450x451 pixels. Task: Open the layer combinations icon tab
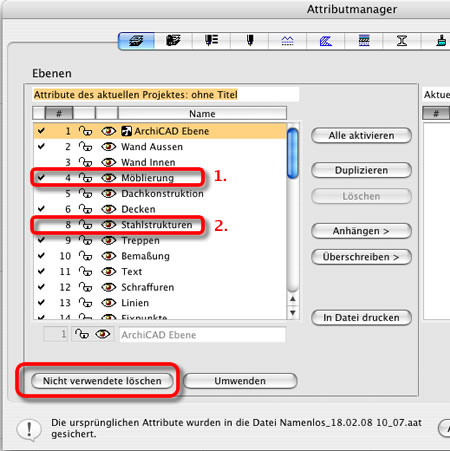click(x=173, y=41)
